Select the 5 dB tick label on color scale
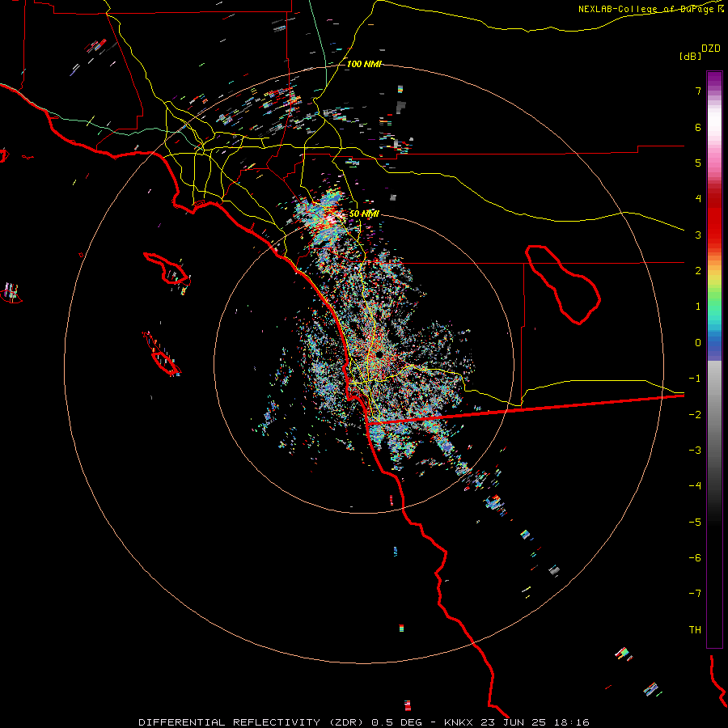728x728 pixels. point(698,163)
